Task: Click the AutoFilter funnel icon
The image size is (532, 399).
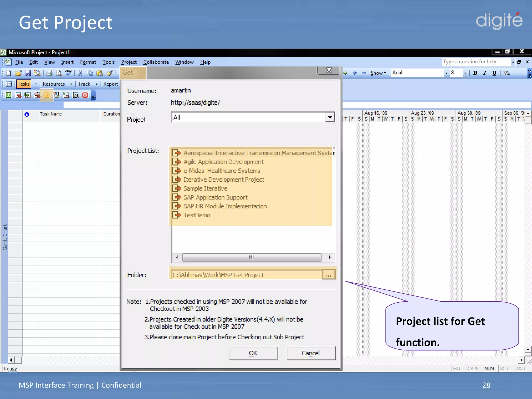Action: 507,73
